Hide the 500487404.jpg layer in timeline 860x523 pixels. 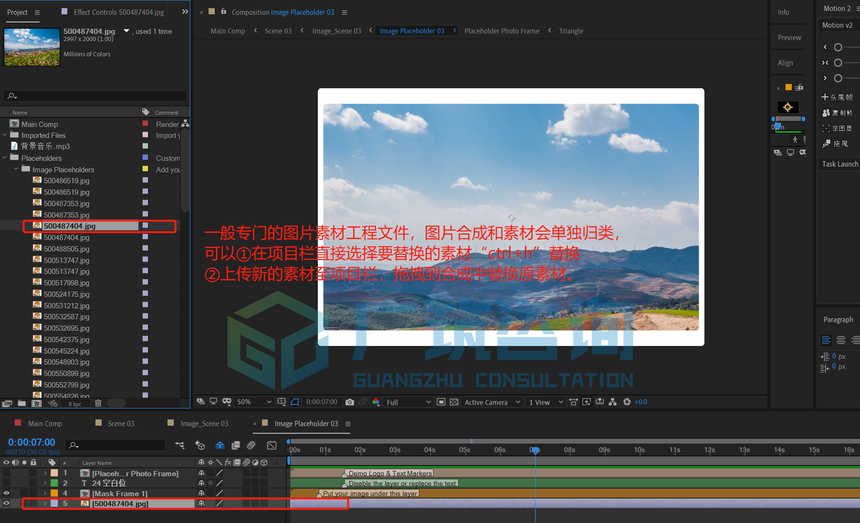(6, 503)
